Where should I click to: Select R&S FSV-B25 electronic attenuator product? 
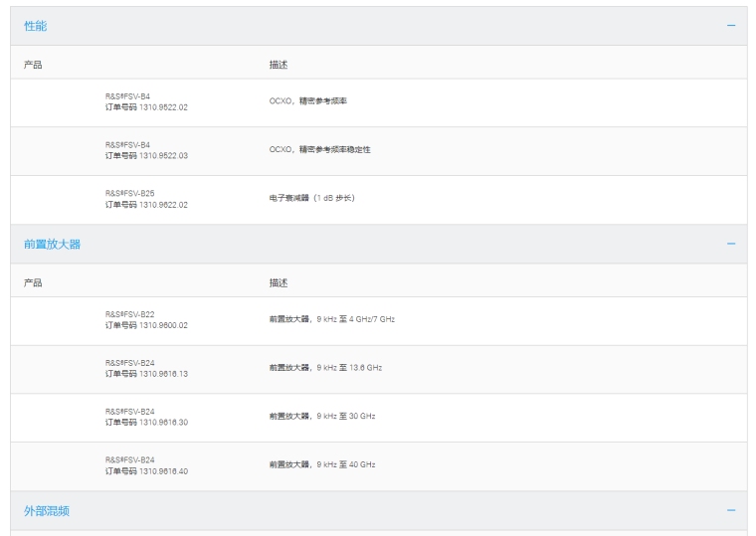click(146, 200)
